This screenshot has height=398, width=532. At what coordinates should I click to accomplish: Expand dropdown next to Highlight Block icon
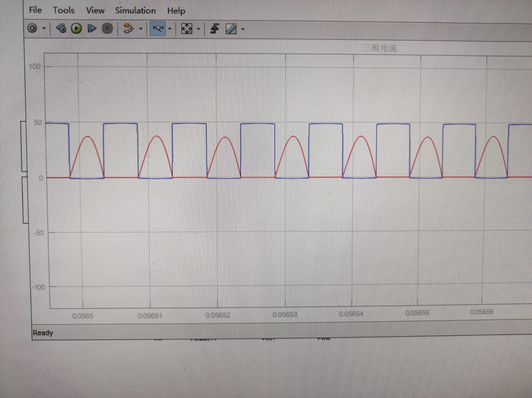click(x=141, y=29)
